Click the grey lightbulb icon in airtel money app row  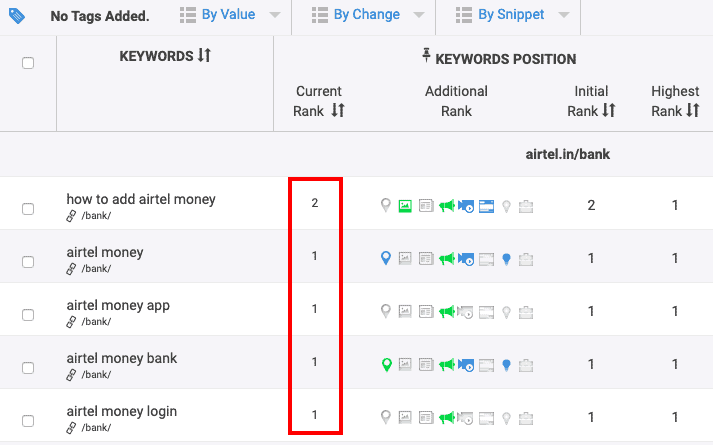pos(506,312)
